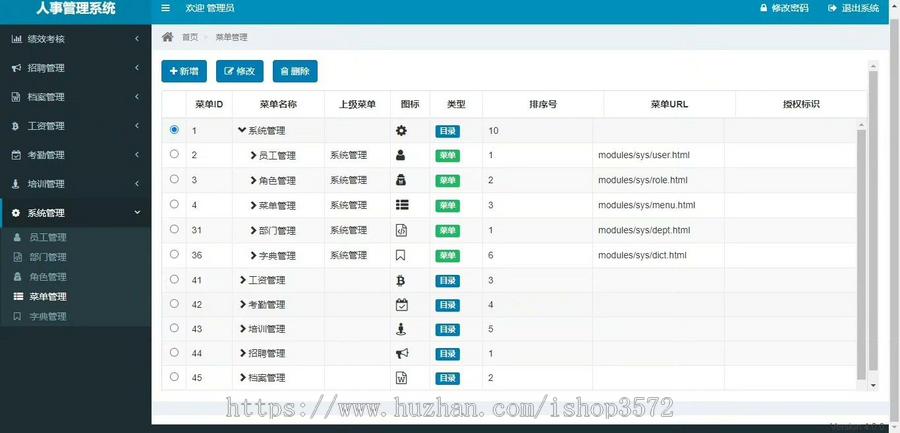Click the list icon in 菜单管理 table row
The image size is (900, 433).
(x=402, y=205)
